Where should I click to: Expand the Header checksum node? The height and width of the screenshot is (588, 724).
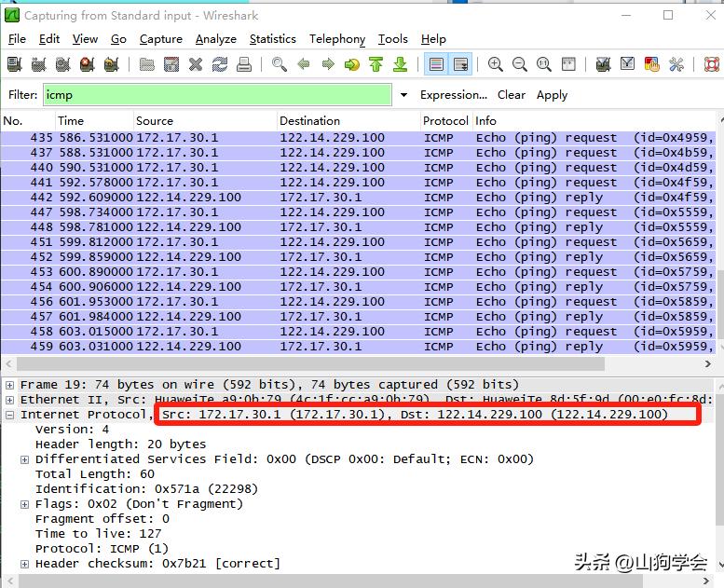24,564
